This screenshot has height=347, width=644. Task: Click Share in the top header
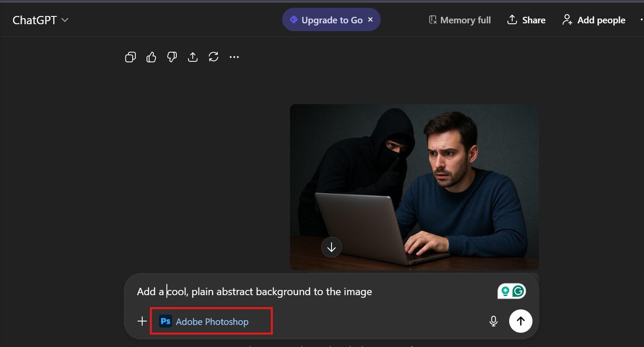526,20
